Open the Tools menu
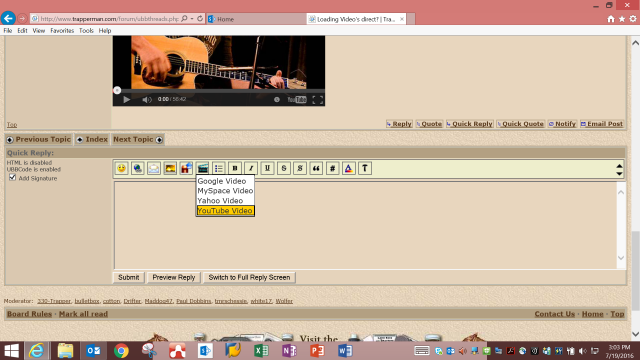640x360 pixels. (86, 31)
